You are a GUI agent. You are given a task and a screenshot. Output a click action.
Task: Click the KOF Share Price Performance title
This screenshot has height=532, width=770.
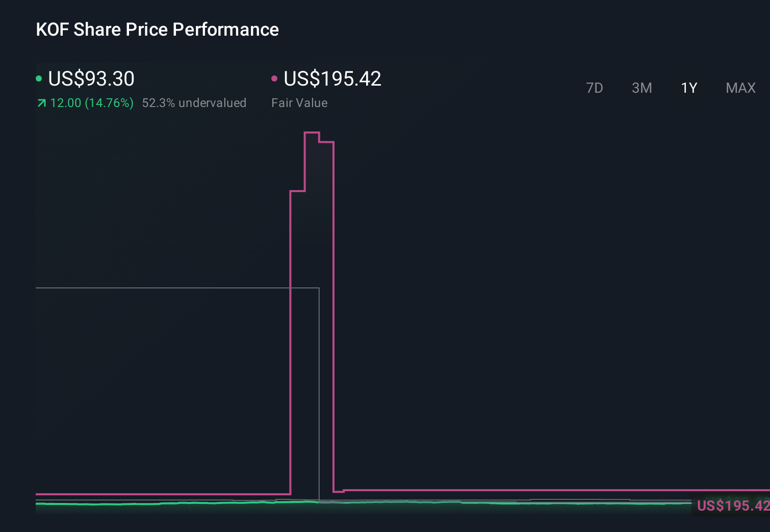(157, 30)
